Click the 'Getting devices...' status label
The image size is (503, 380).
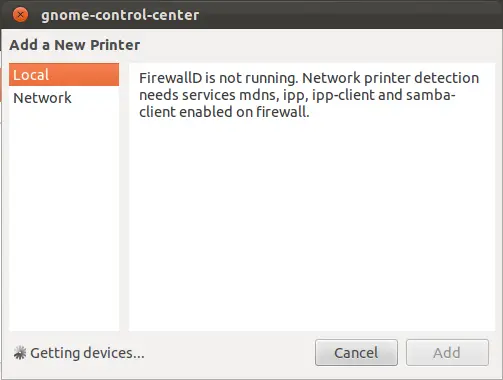pos(87,353)
